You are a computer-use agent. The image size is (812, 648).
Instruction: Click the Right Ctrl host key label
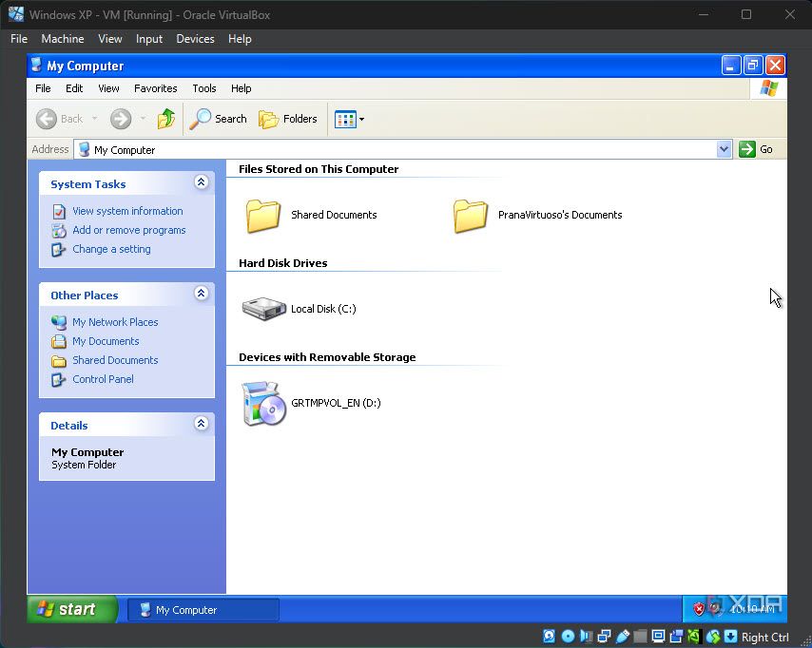point(764,638)
